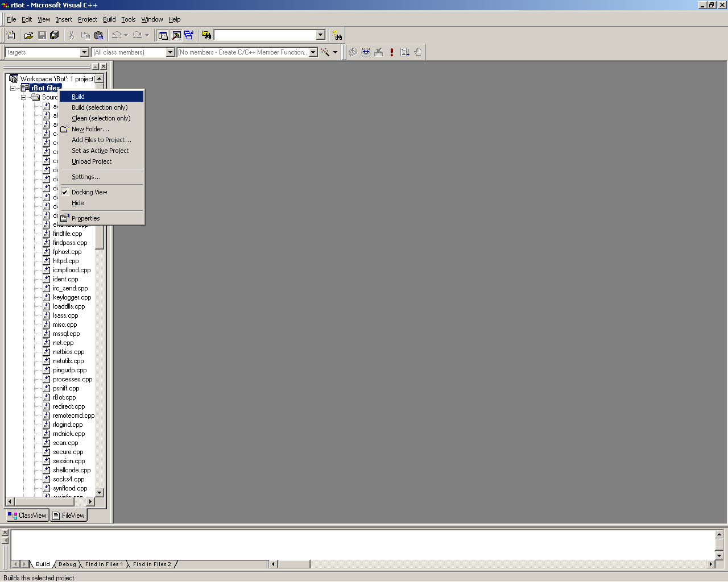This screenshot has height=582, width=728.
Task: Click the Open file folder icon
Action: (x=28, y=35)
